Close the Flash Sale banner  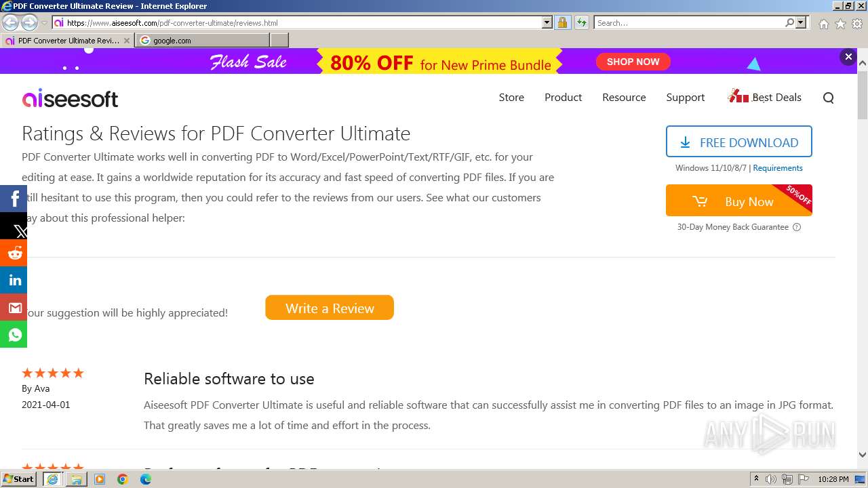848,57
